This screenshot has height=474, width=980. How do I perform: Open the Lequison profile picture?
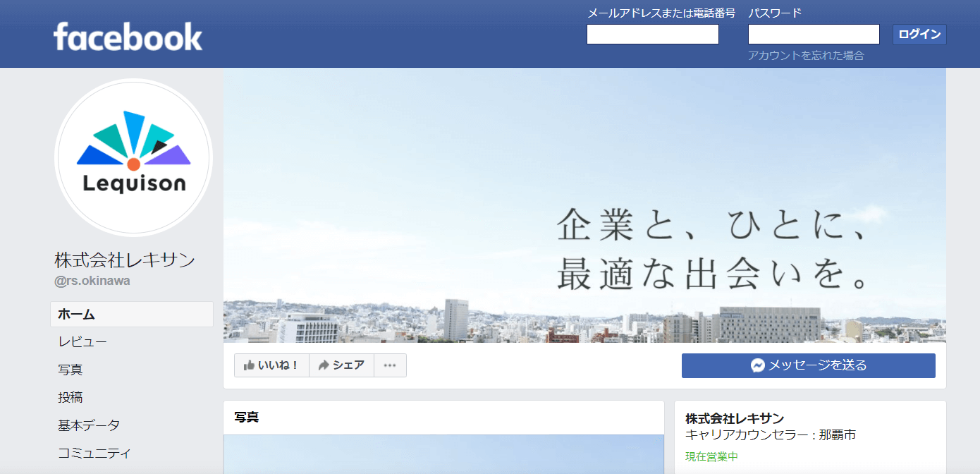(x=133, y=157)
